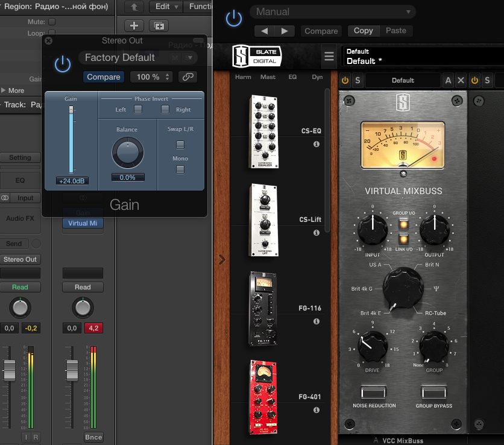504x445 pixels.
Task: Toggle the second slot power icon
Action: click(474, 80)
